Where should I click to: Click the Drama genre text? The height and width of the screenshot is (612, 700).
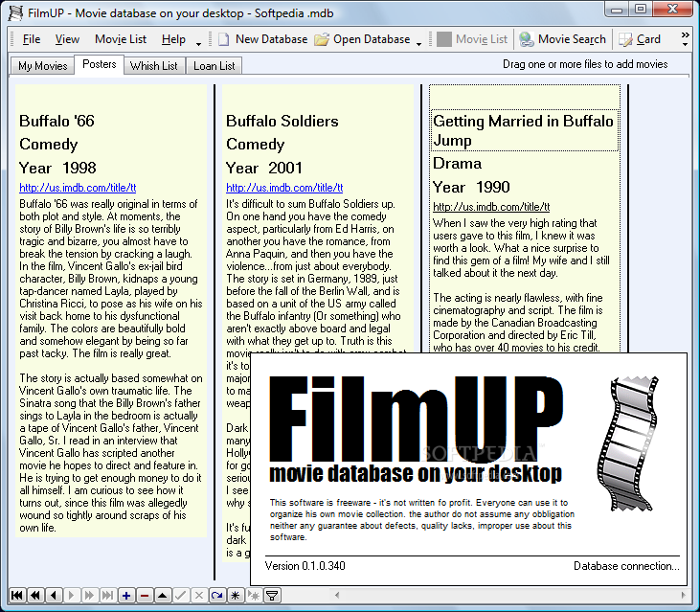(457, 164)
